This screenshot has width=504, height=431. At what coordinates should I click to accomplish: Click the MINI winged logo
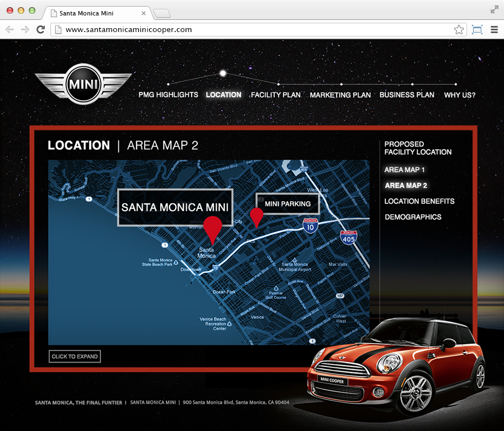(83, 84)
